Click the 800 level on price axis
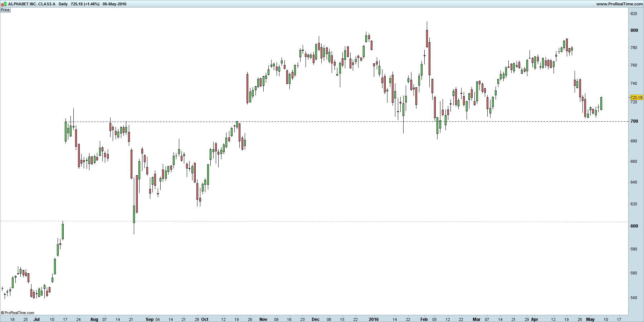The height and width of the screenshot is (322, 644). (x=634, y=30)
